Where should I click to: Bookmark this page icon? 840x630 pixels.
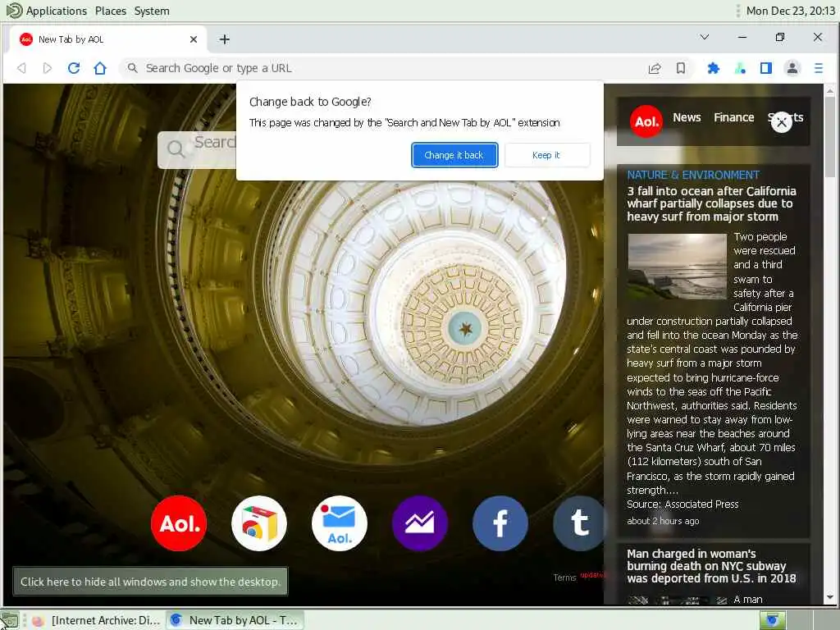tap(681, 68)
